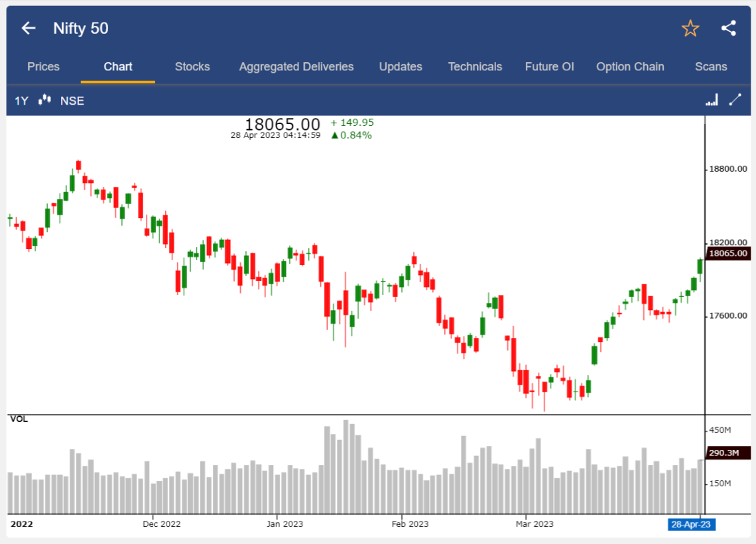
Task: Switch to the Technicals tab
Action: [x=475, y=66]
